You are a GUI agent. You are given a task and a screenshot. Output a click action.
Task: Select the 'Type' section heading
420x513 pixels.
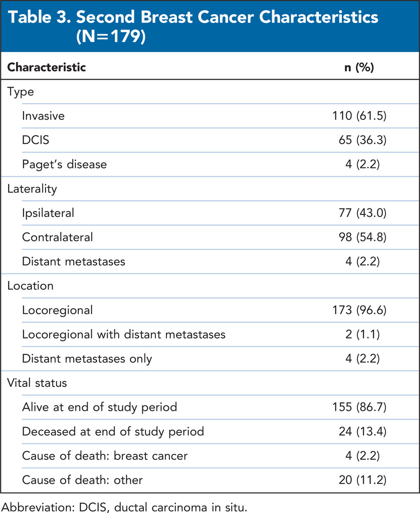point(20,92)
